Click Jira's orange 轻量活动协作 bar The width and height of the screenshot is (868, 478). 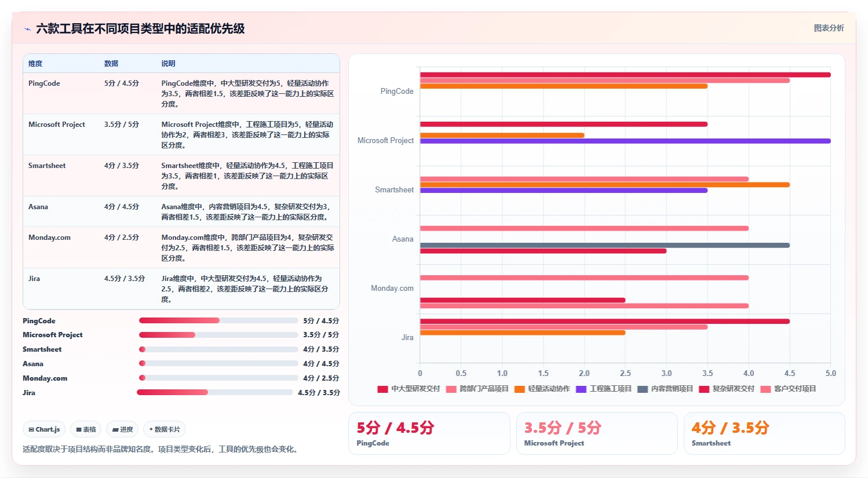523,333
